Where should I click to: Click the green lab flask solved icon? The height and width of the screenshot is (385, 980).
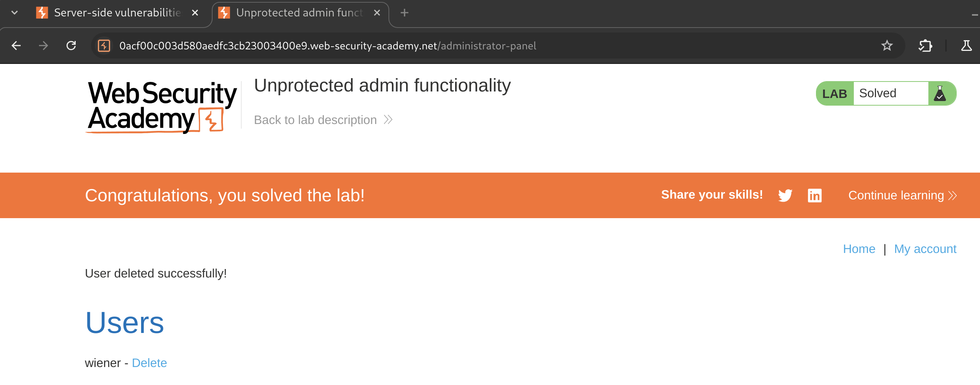pyautogui.click(x=940, y=93)
